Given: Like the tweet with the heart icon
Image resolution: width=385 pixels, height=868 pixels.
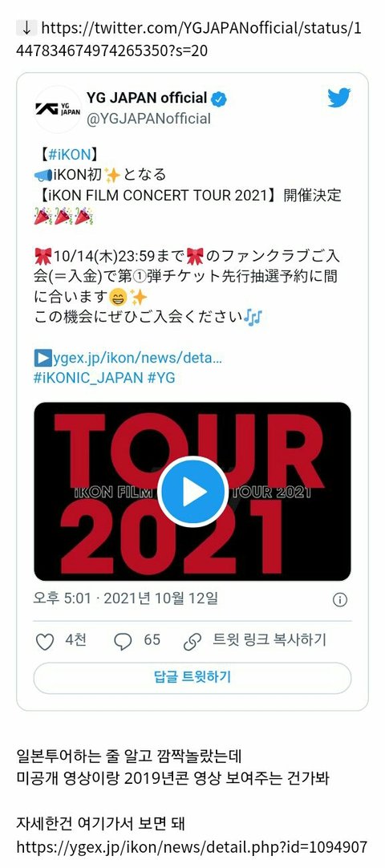Looking at the screenshot, I should coord(44,641).
